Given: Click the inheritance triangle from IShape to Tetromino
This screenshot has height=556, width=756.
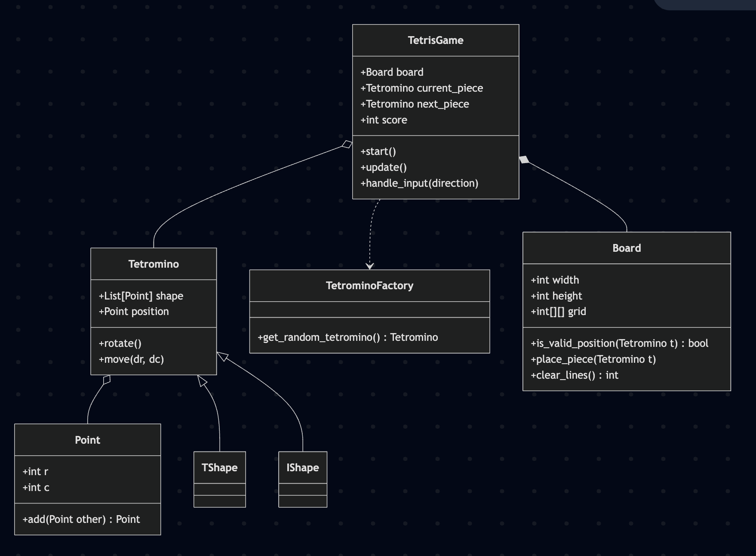Looking at the screenshot, I should 222,356.
